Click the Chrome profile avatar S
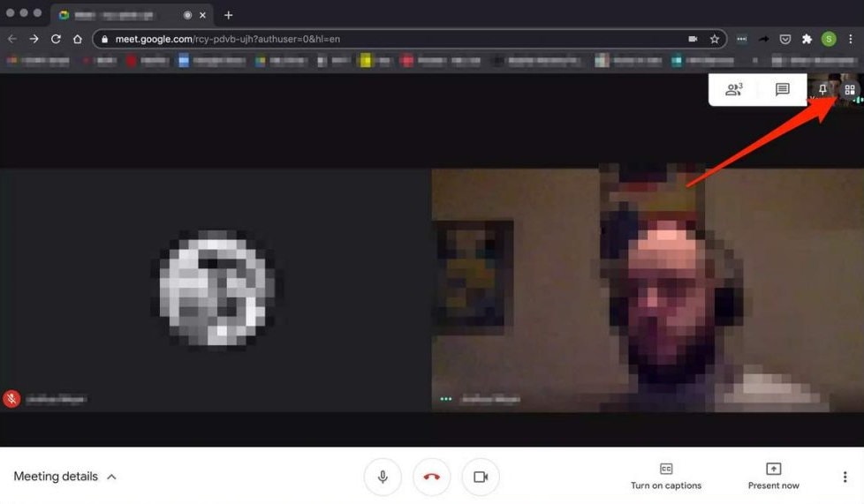Image resolution: width=864 pixels, height=504 pixels. coord(829,39)
